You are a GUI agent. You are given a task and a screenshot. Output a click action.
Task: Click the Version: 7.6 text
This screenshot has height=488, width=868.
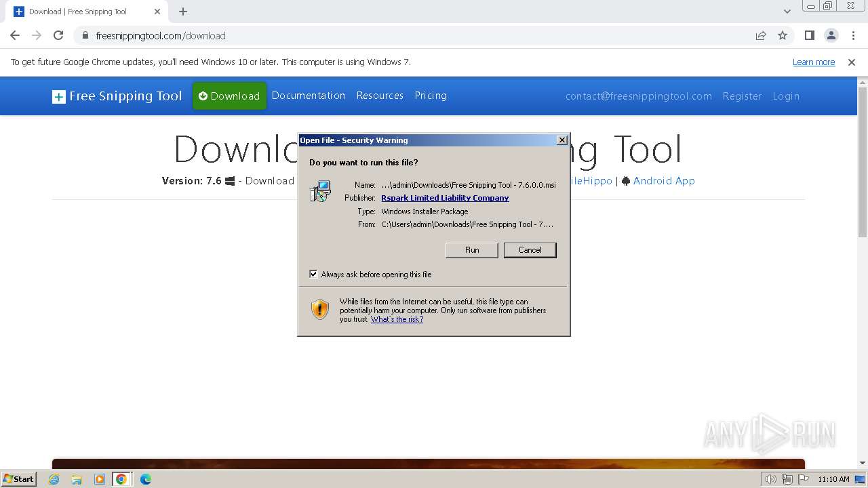(x=191, y=181)
